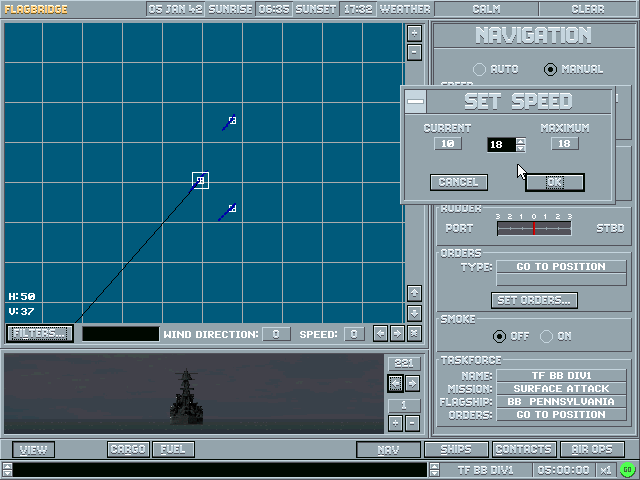Rotate the ship view left from bearing 221

(395, 383)
